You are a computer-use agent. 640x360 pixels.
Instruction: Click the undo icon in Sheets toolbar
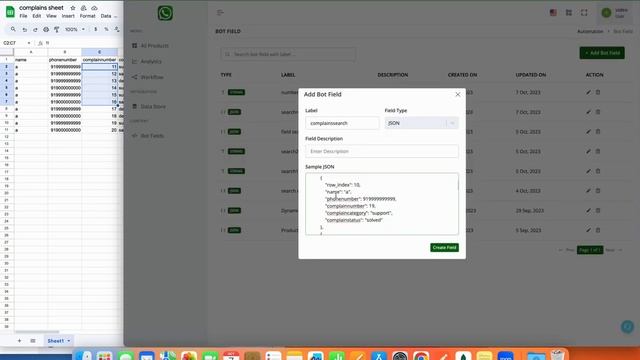(x=24, y=29)
